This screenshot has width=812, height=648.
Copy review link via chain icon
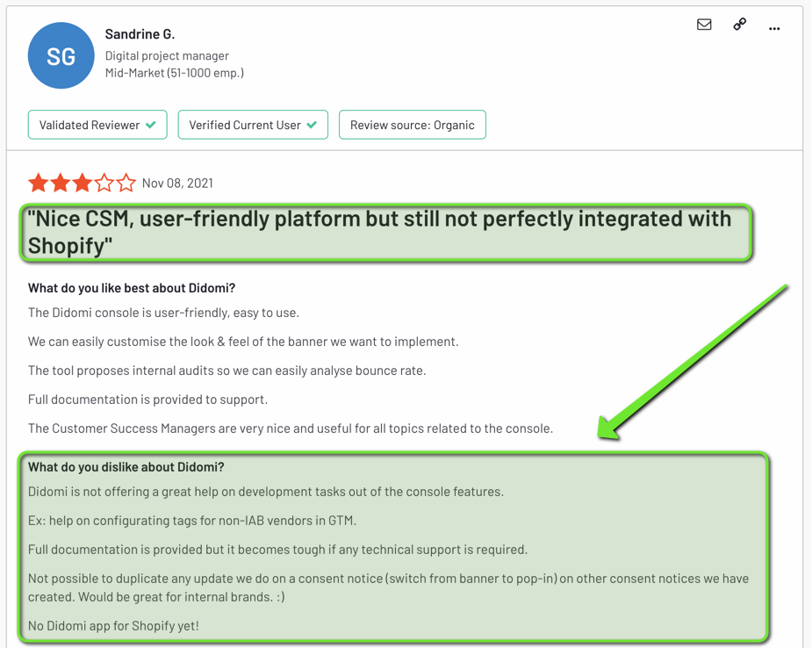point(739,24)
